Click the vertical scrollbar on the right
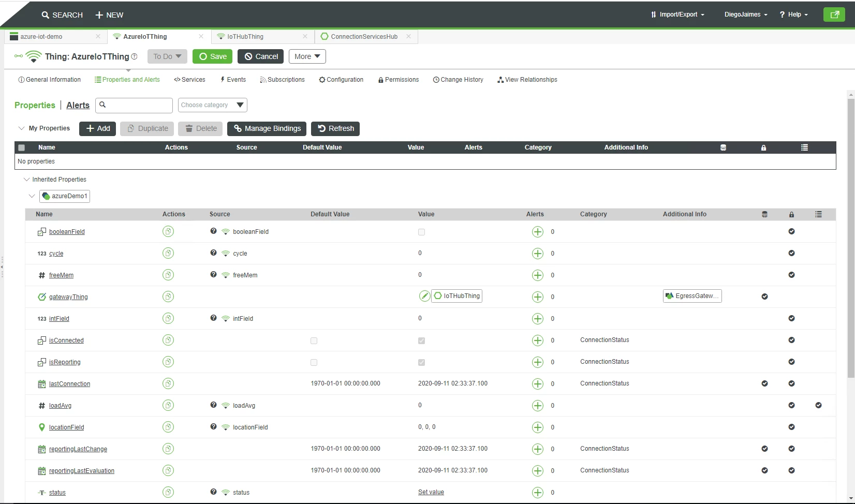This screenshot has width=855, height=504. pos(851,238)
